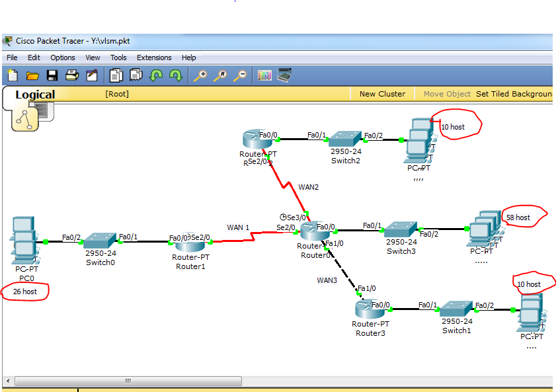Click the horizontal scrollbar thumb

(x=128, y=381)
